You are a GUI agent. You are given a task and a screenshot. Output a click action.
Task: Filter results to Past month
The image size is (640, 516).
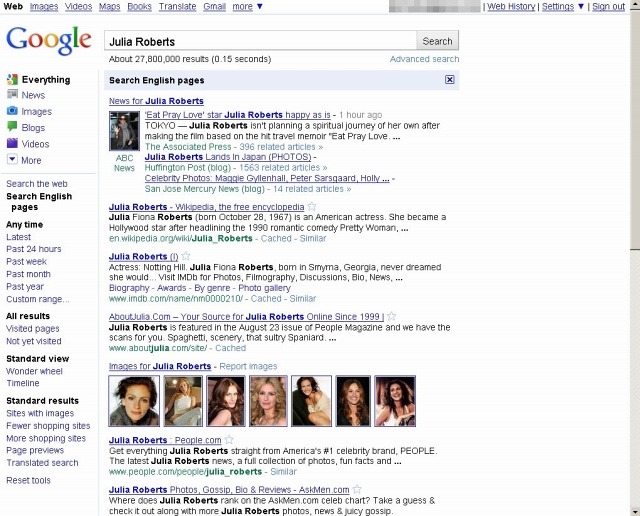coord(29,274)
